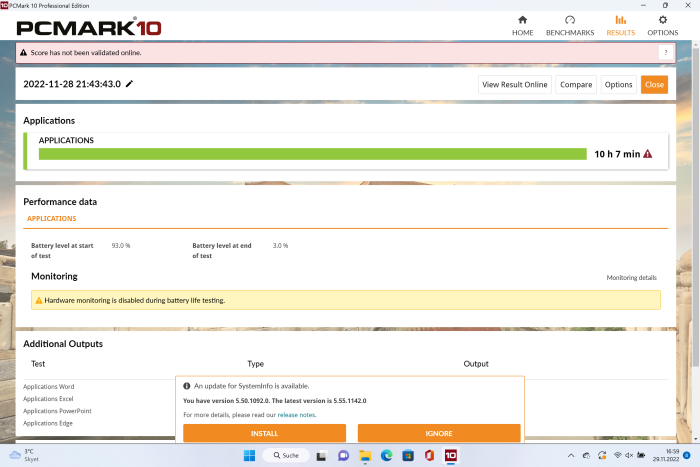This screenshot has width=700, height=467.
Task: Click the green Applications result bar
Action: click(x=312, y=154)
